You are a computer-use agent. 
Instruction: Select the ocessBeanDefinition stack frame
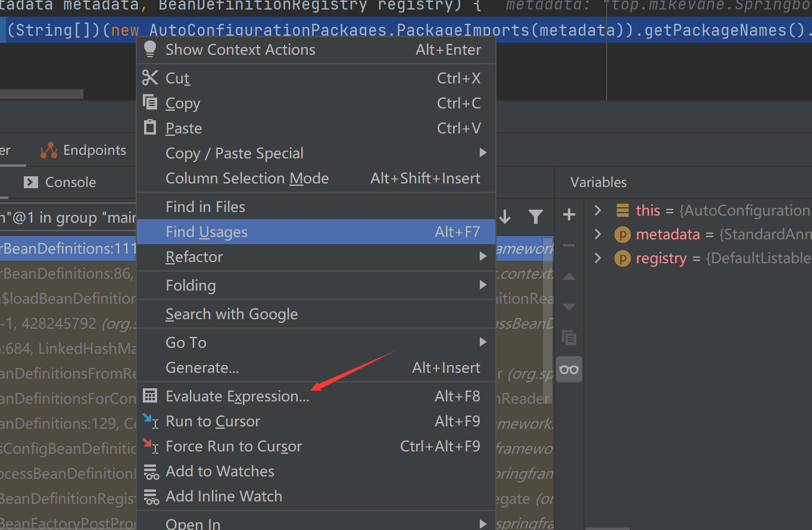click(x=68, y=473)
